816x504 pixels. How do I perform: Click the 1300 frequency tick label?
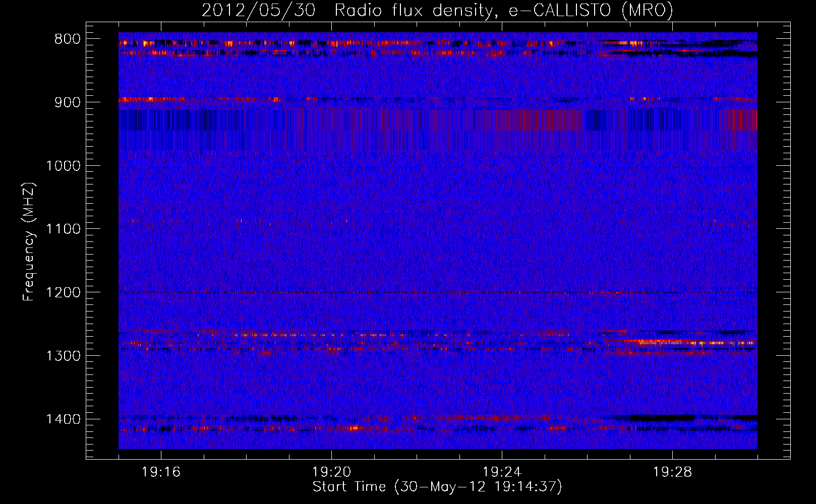(64, 356)
